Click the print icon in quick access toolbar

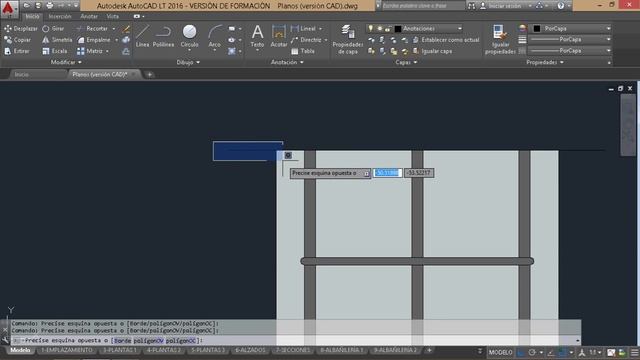click(50, 6)
